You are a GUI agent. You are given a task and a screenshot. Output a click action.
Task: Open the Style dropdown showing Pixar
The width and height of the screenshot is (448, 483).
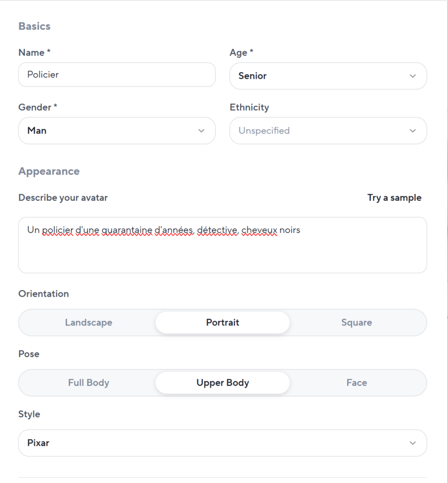pos(212,443)
